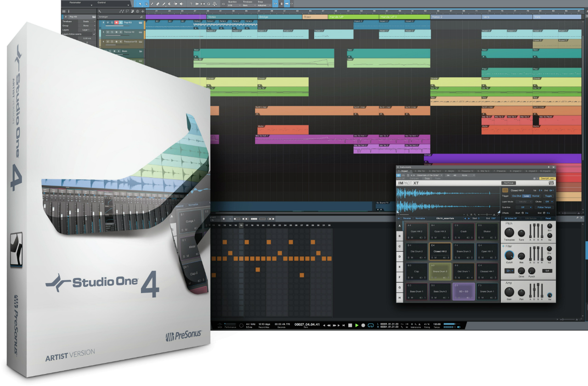The height and width of the screenshot is (386, 588).
Task: Open the Pop Kit instrument editor keyboard icon
Action: (x=141, y=23)
